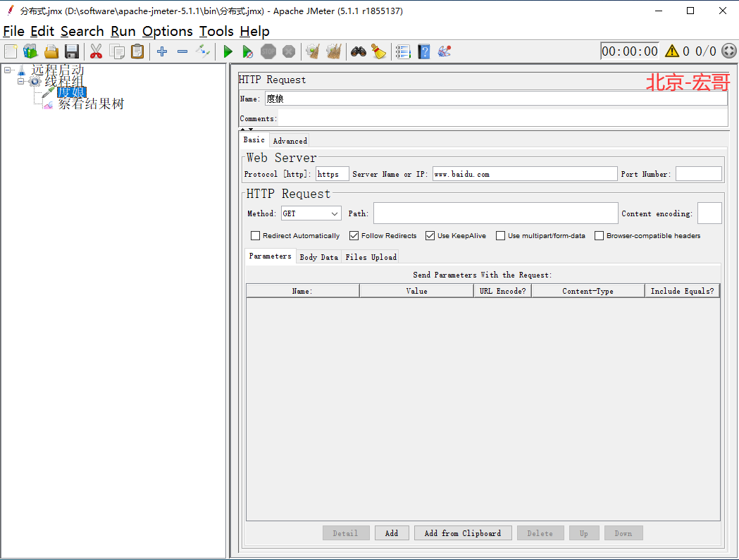Open the Templates icon
The height and width of the screenshot is (560, 739).
pos(30,51)
